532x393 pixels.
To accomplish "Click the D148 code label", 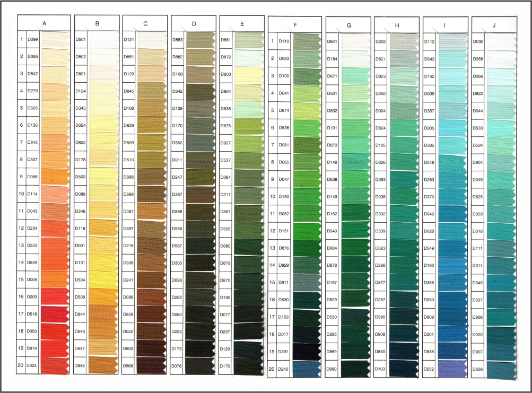I will coord(332,162).
